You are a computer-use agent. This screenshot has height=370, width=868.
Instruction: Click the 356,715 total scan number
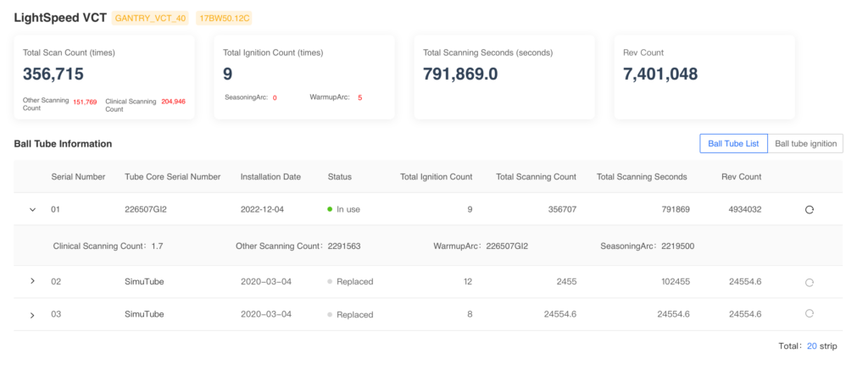(53, 74)
